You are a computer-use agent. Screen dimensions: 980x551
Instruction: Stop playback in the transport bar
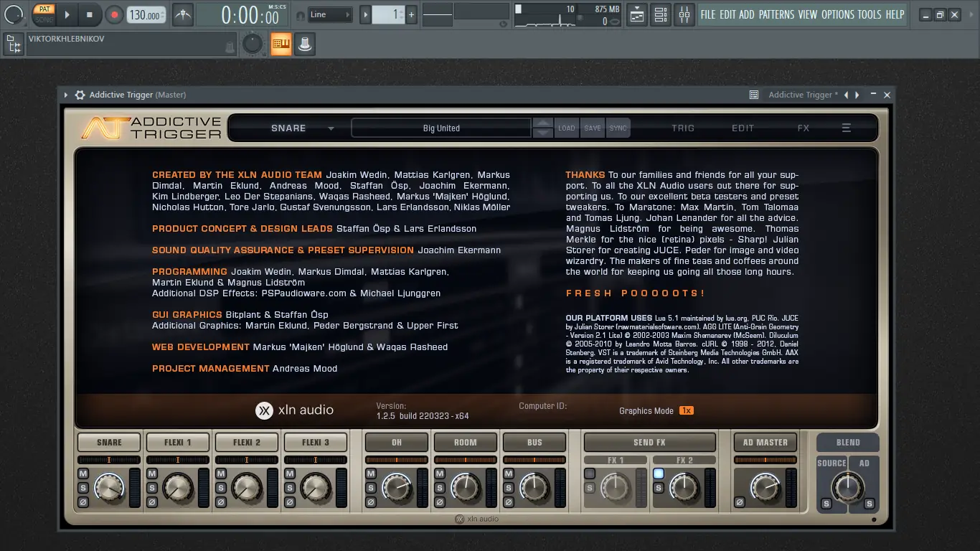(90, 14)
